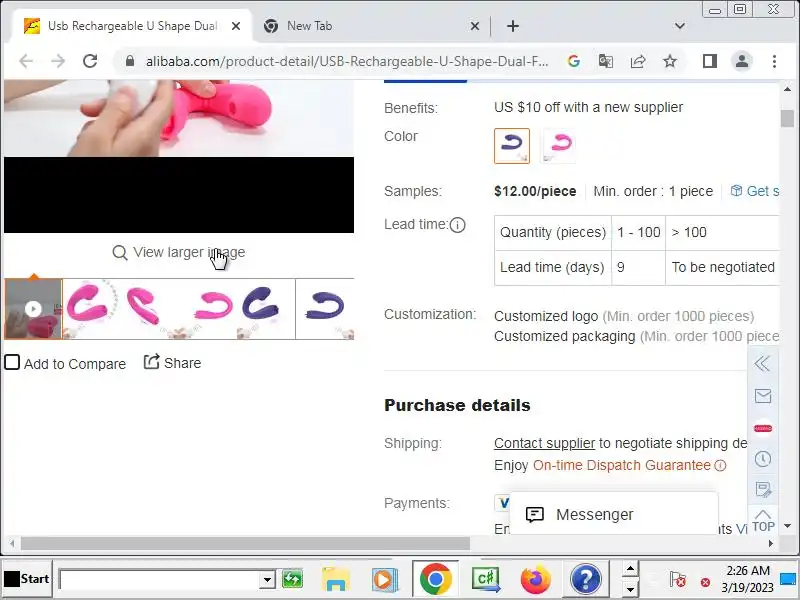800x600 pixels.
Task: Expand the side toolbar double-chevron
Action: tap(762, 364)
